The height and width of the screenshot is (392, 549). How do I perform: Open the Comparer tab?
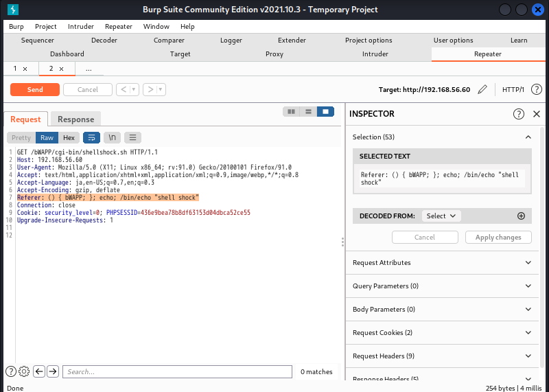pyautogui.click(x=169, y=41)
